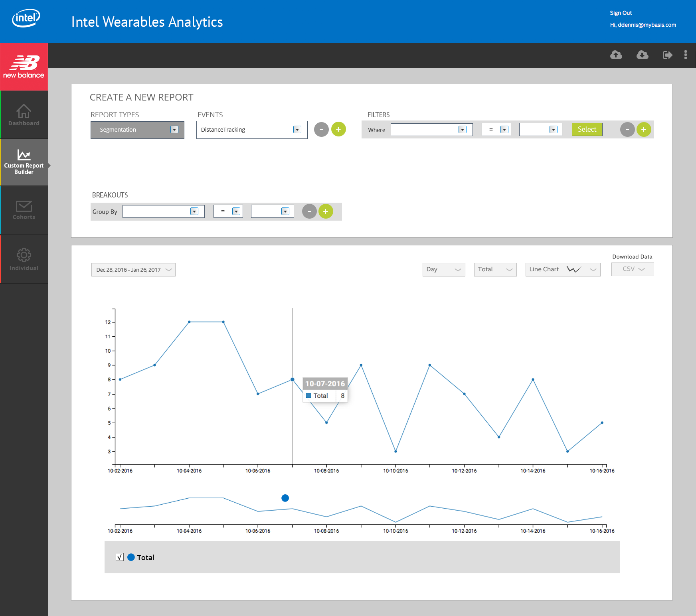
Task: Go to Cohorts in sidebar
Action: pyautogui.click(x=24, y=210)
